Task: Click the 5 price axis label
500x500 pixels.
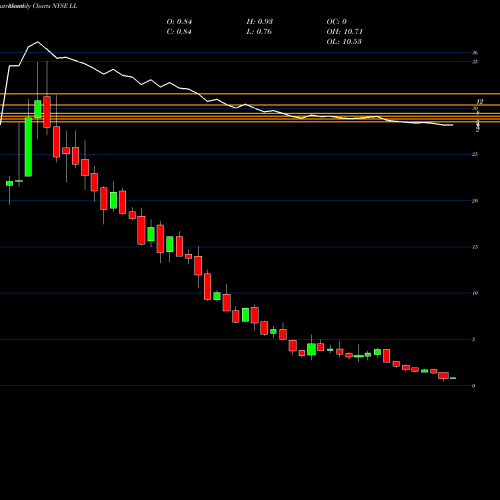Action: coord(473,339)
